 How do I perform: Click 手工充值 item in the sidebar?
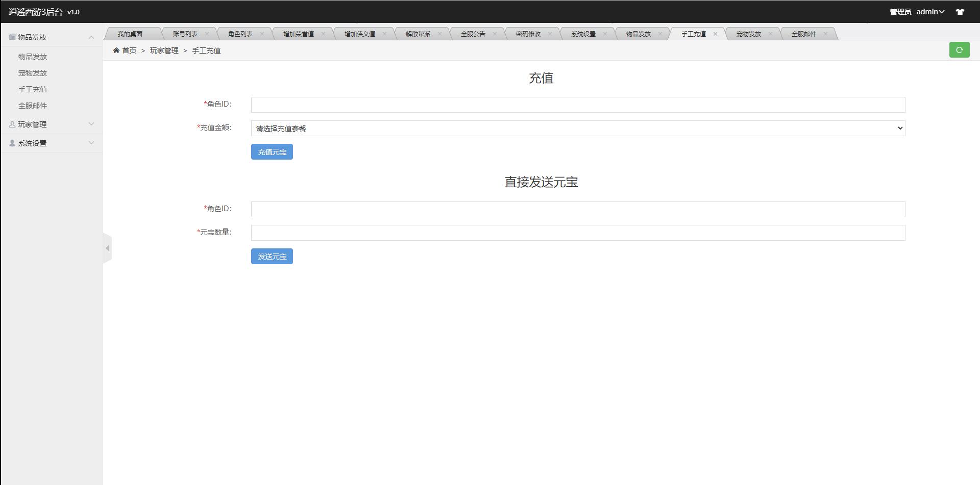coord(33,89)
